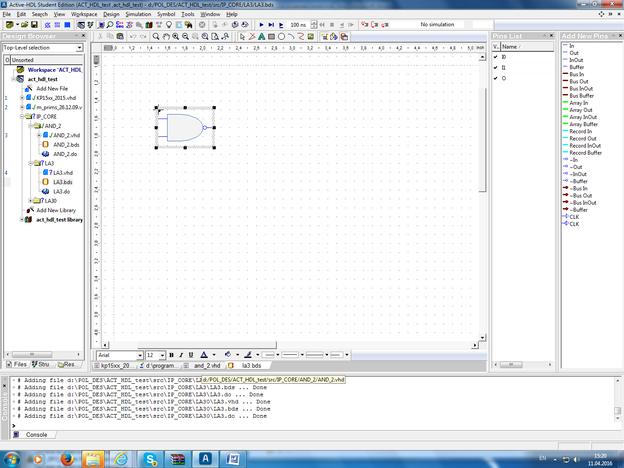Toggle visibility checkmark for pin I0
Screen dimensions: 624x468
(495, 58)
